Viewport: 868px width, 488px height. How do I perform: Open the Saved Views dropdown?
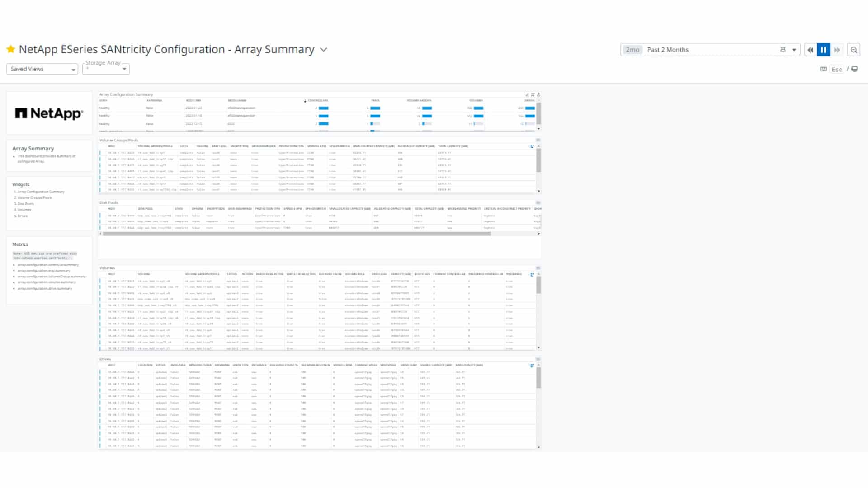pyautogui.click(x=42, y=69)
